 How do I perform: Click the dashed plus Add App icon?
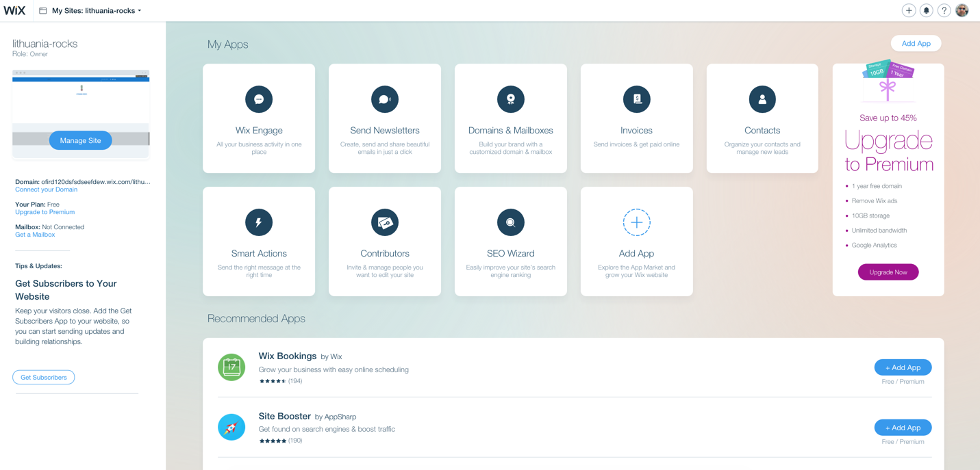tap(637, 222)
